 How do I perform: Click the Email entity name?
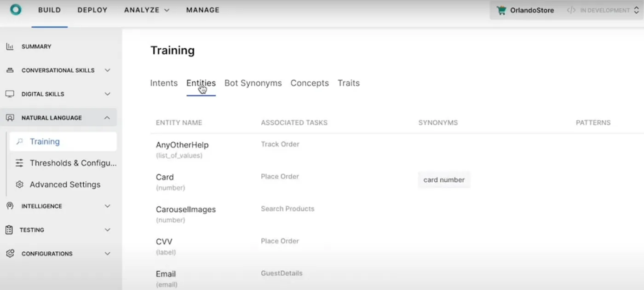(x=166, y=274)
